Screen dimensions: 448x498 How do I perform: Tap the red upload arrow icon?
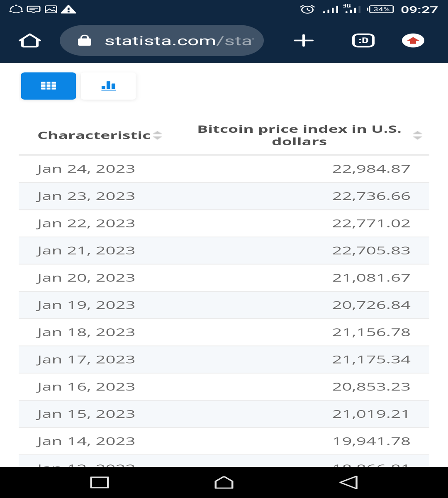click(x=413, y=41)
